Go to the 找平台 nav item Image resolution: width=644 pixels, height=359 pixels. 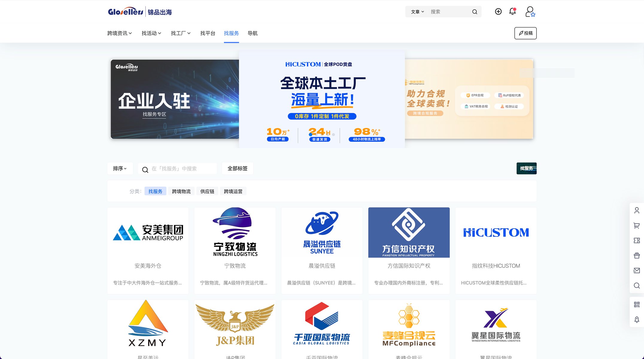(x=208, y=33)
